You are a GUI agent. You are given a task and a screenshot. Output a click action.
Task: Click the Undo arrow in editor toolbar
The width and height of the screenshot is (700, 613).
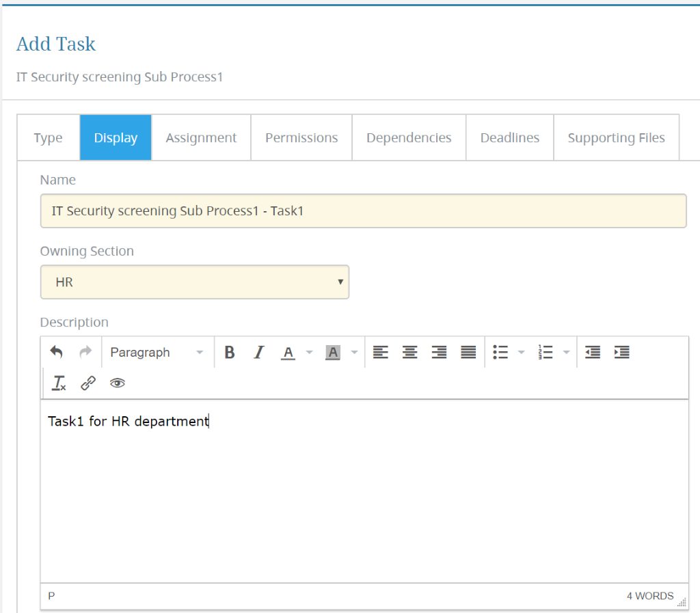pos(56,352)
